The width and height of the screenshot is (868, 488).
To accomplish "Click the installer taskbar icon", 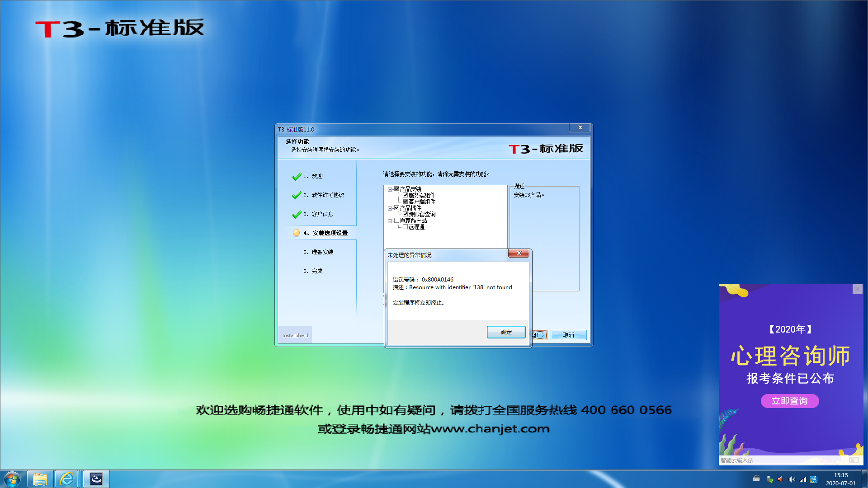I will pos(96,479).
